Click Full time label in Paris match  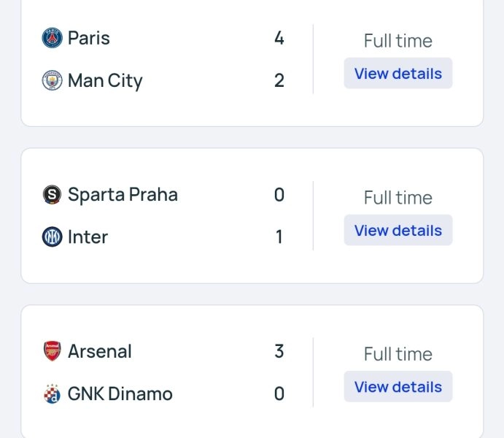click(398, 41)
